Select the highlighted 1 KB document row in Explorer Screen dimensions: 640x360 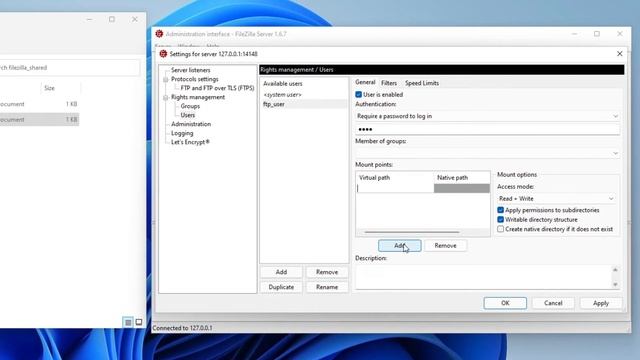(39, 120)
